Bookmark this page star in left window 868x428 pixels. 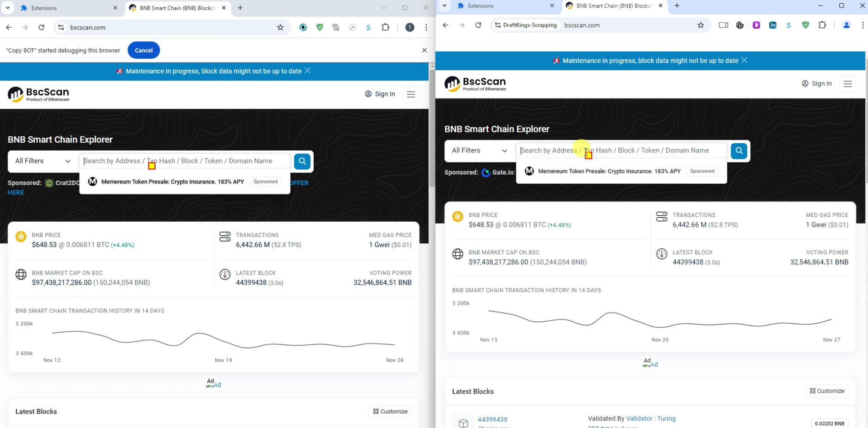pos(280,27)
